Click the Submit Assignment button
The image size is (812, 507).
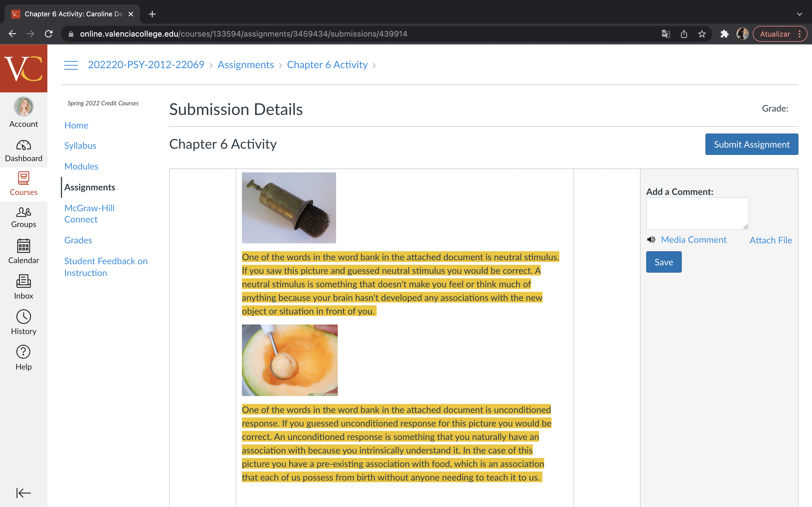pos(752,144)
